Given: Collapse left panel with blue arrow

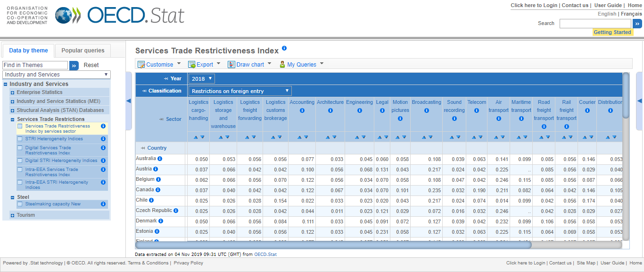Looking at the screenshot, I should (x=128, y=101).
